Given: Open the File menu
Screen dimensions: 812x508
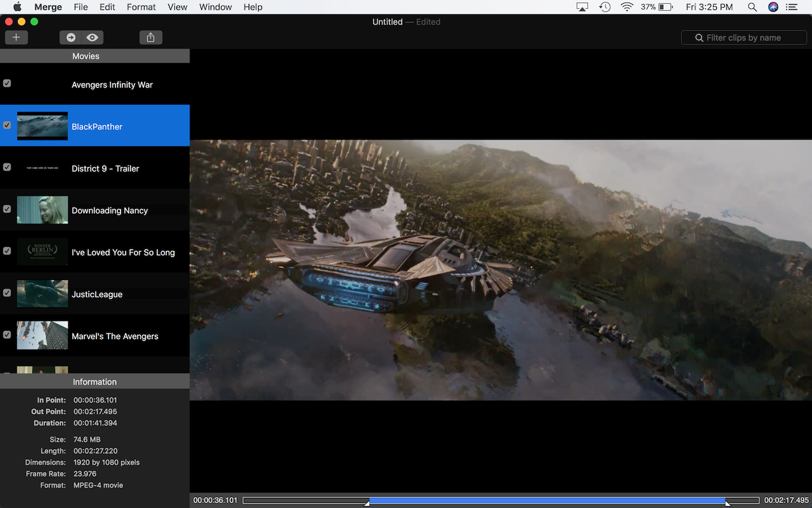Looking at the screenshot, I should (81, 7).
